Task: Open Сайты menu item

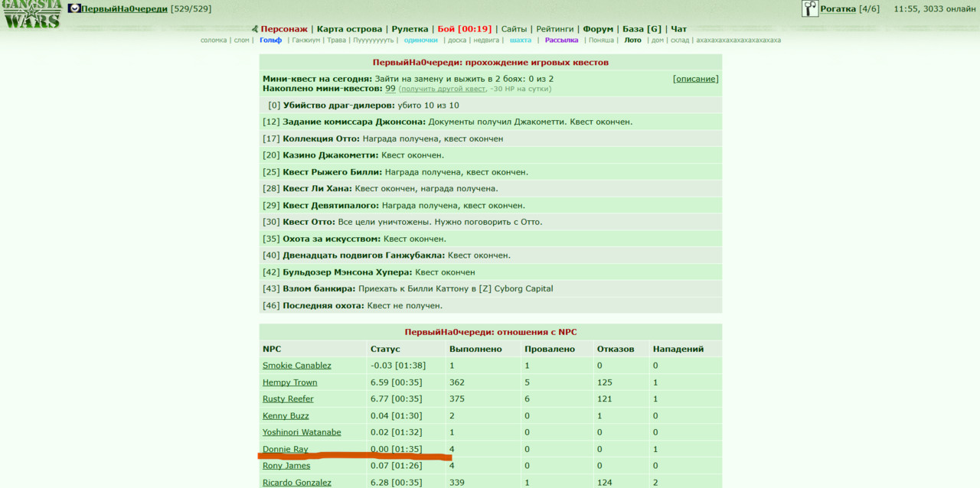Action: tap(514, 29)
